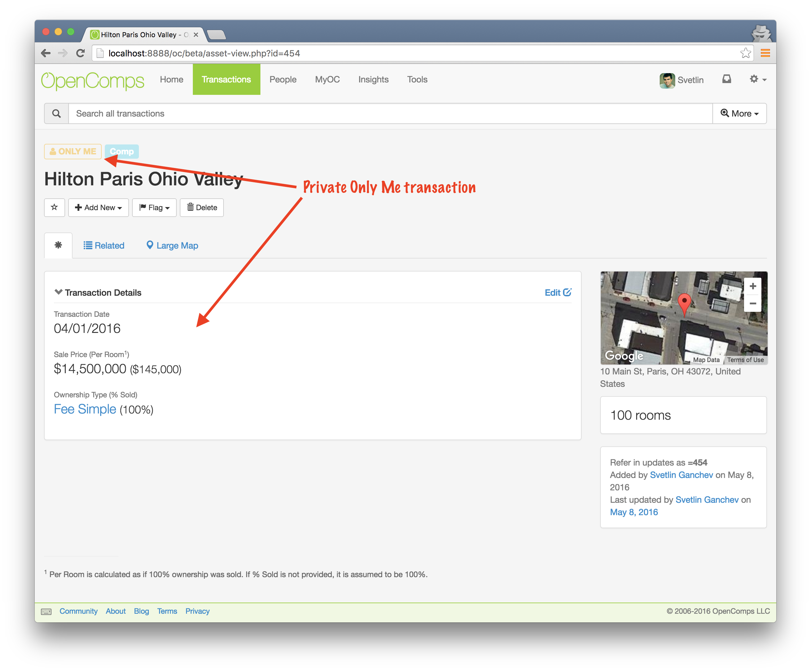Click the $14,500,000 sale price

[90, 369]
